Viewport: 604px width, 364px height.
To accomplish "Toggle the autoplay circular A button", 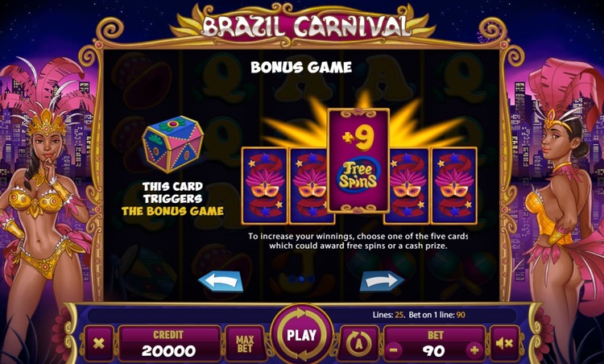I will [x=358, y=343].
